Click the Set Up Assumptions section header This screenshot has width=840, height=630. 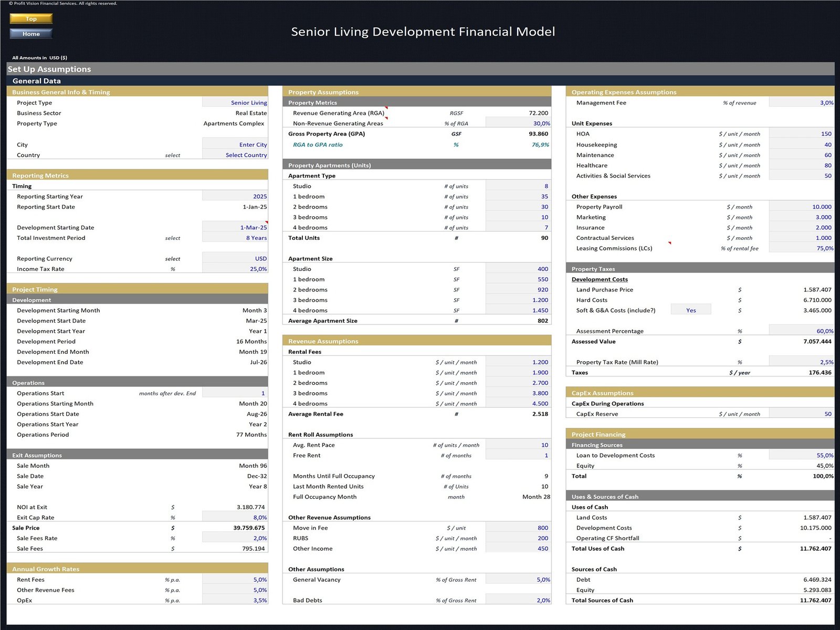(x=49, y=69)
